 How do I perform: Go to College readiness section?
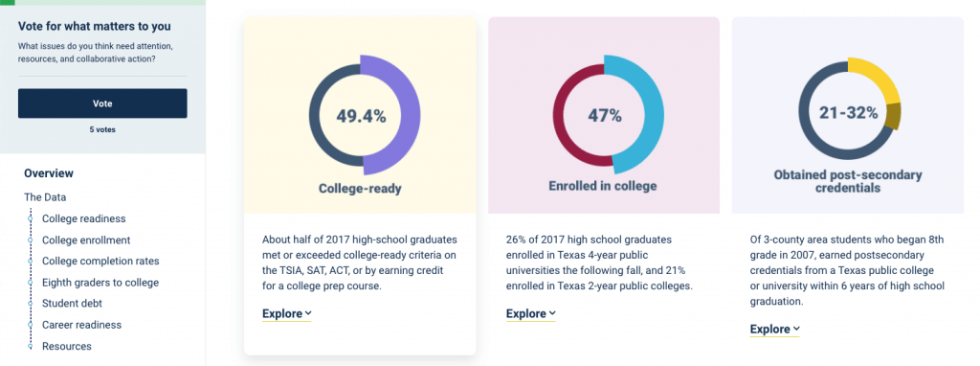[x=84, y=219]
